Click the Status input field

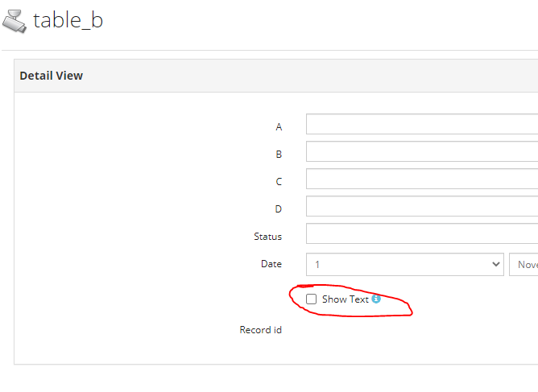[422, 233]
